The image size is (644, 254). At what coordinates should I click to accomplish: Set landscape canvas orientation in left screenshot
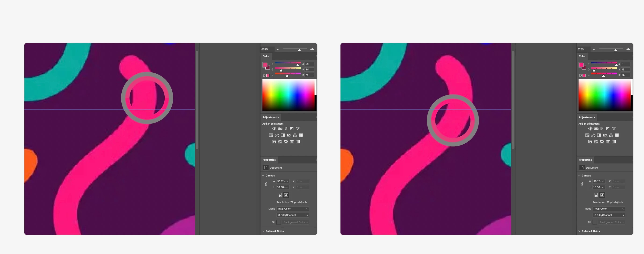tap(286, 195)
